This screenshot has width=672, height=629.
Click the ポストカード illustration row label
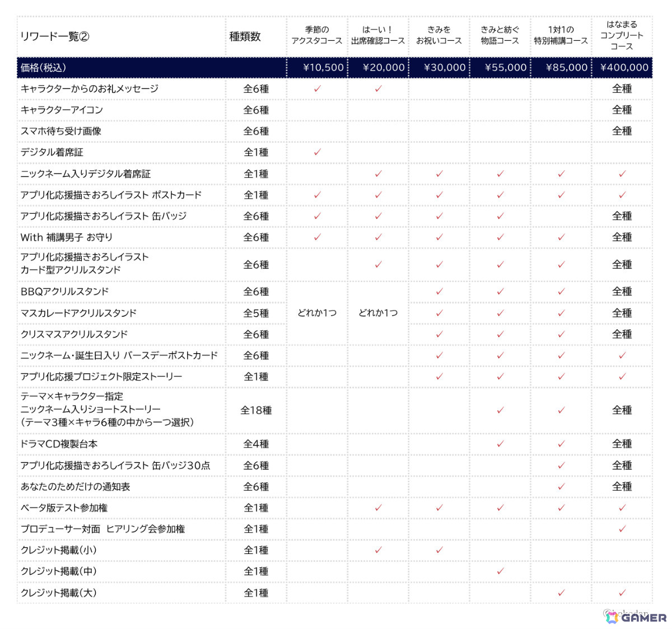click(x=111, y=195)
